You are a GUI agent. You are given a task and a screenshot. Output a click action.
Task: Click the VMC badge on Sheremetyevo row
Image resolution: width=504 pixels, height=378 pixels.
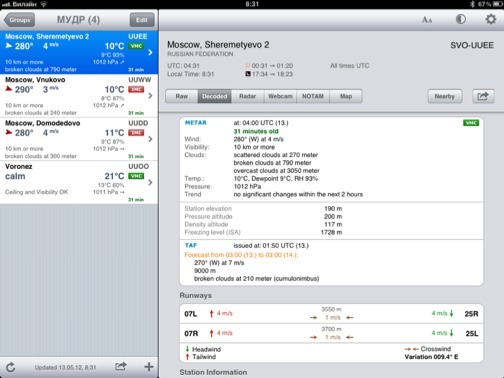pos(136,46)
